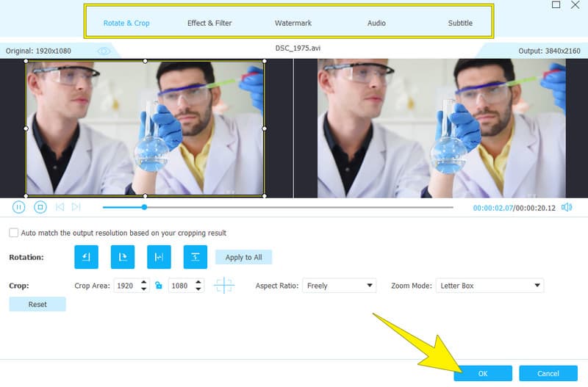The image size is (588, 387).
Task: Rotate video right 90 degrees
Action: [x=123, y=257]
